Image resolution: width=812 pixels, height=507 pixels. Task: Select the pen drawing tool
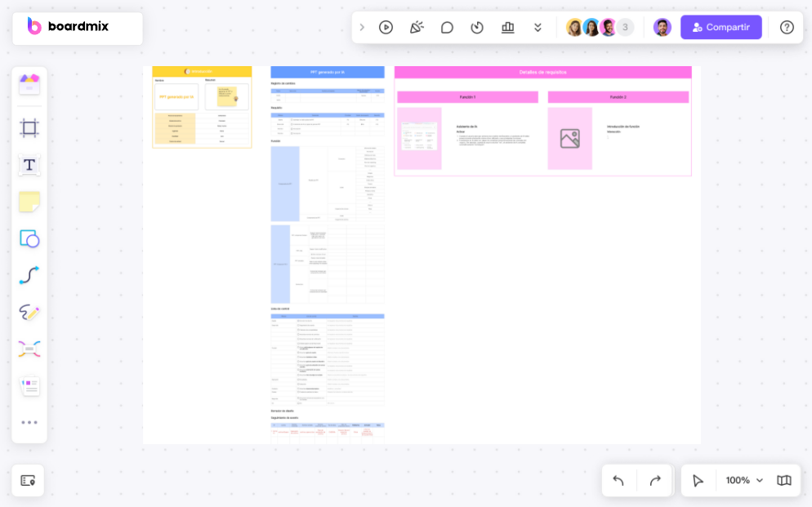click(29, 313)
